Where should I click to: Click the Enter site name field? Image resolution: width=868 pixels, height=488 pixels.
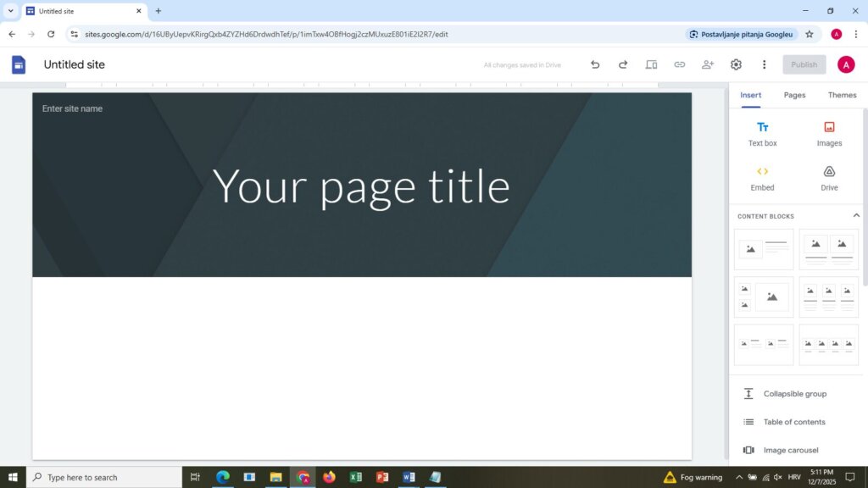click(x=73, y=108)
